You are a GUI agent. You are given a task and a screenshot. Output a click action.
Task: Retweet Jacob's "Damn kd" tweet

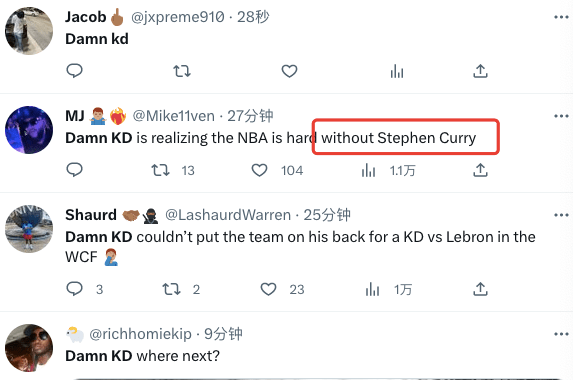click(x=182, y=71)
